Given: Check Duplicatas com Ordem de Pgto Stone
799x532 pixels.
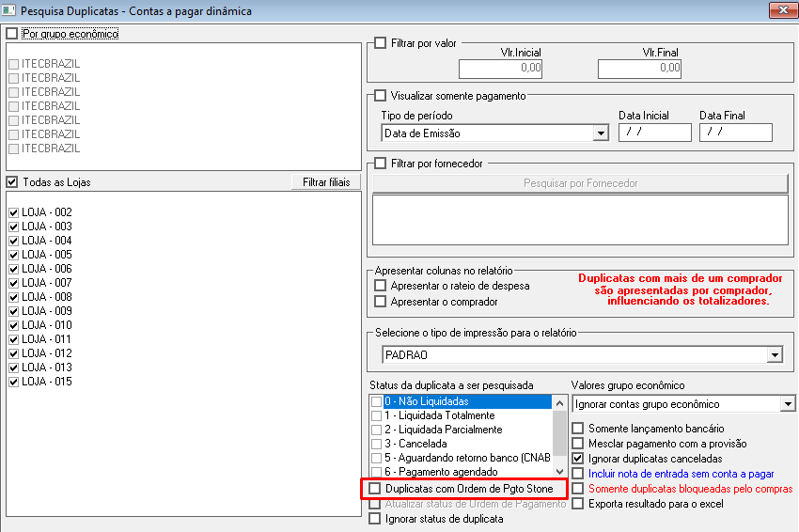Looking at the screenshot, I should click(374, 488).
